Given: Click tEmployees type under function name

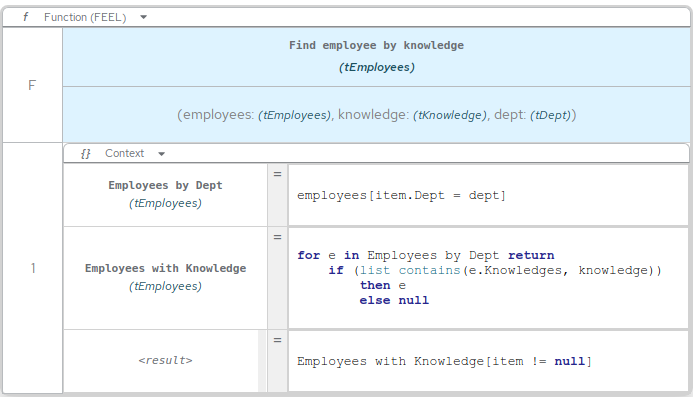Looking at the screenshot, I should click(x=377, y=67).
